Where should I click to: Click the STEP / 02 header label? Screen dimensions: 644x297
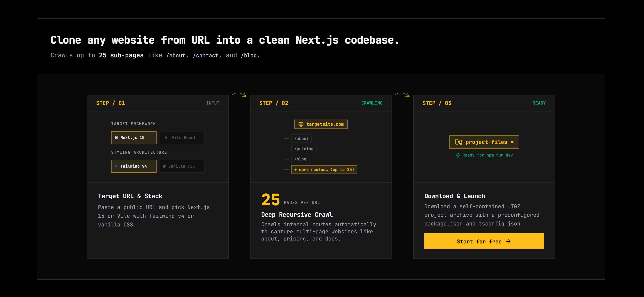click(274, 103)
